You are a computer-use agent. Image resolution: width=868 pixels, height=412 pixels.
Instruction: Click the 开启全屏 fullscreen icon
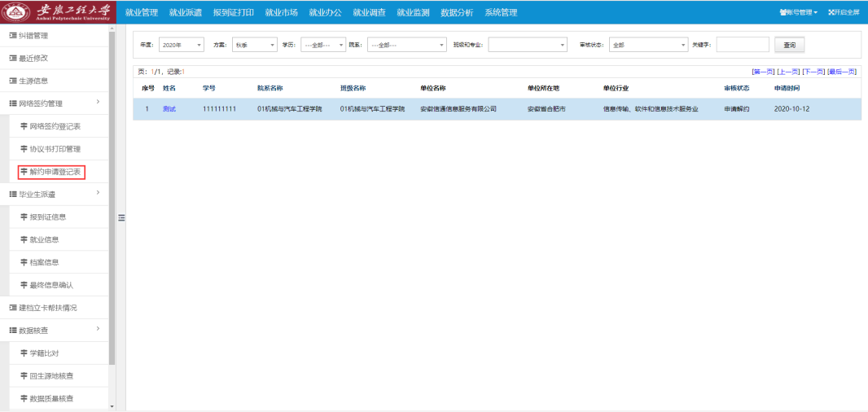point(843,12)
